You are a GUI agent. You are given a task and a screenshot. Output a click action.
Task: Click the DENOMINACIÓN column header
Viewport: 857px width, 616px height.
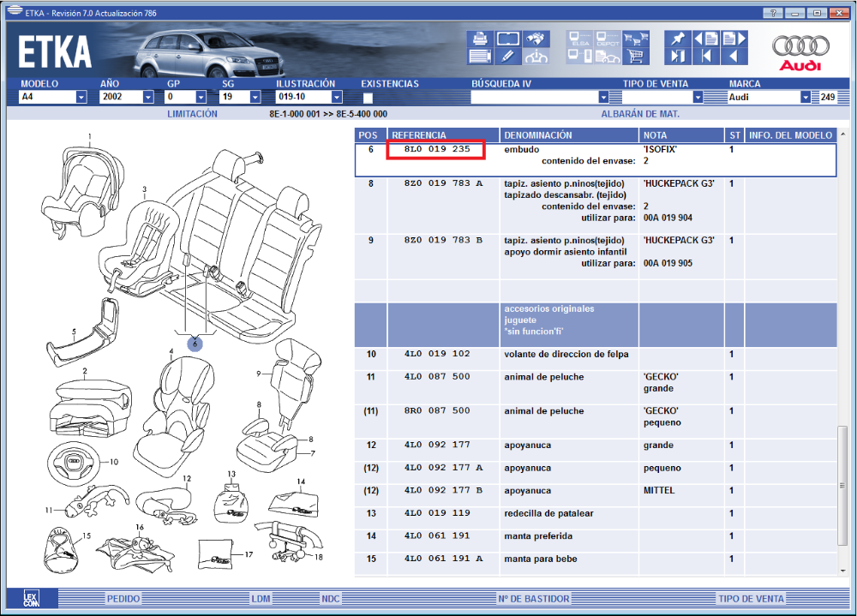(569, 135)
